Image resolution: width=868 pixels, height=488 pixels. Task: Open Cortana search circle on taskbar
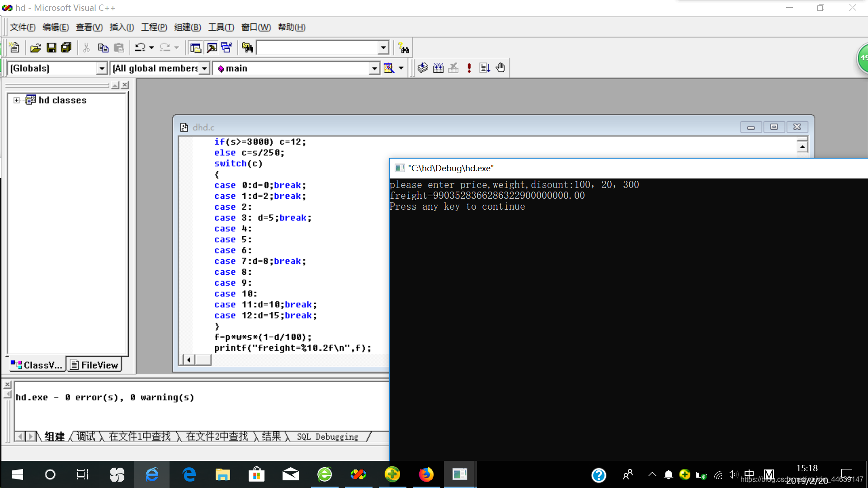(x=50, y=474)
